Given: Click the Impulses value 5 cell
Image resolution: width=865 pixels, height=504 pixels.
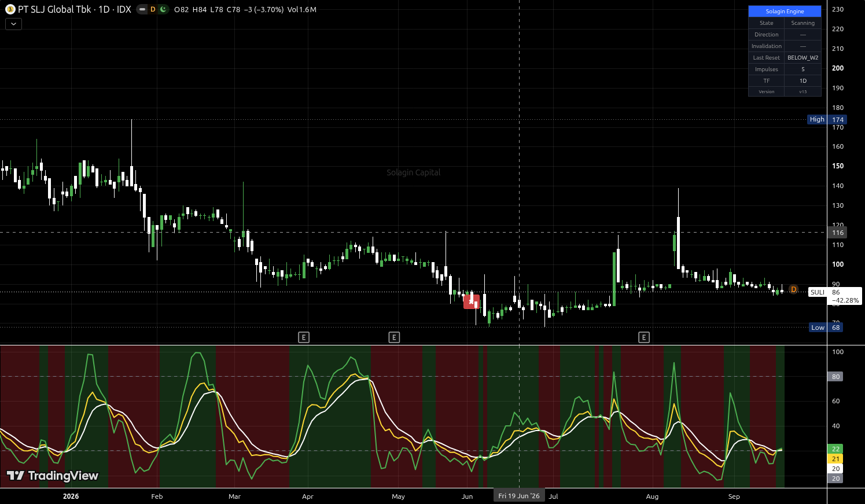Looking at the screenshot, I should [x=803, y=69].
